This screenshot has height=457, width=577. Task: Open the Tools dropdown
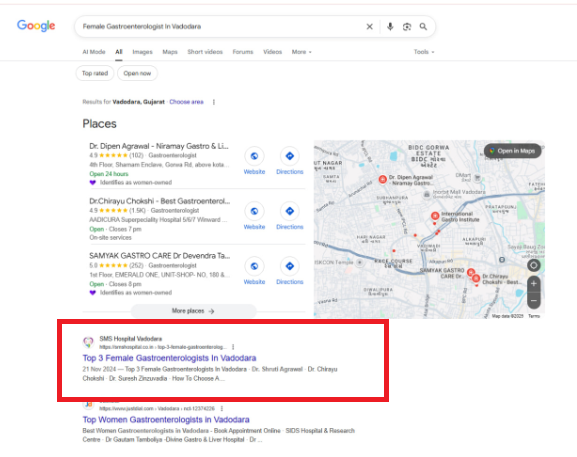[424, 52]
